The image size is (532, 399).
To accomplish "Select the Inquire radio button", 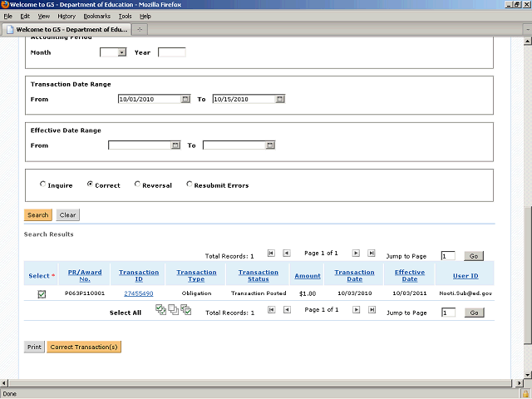I will coord(43,185).
